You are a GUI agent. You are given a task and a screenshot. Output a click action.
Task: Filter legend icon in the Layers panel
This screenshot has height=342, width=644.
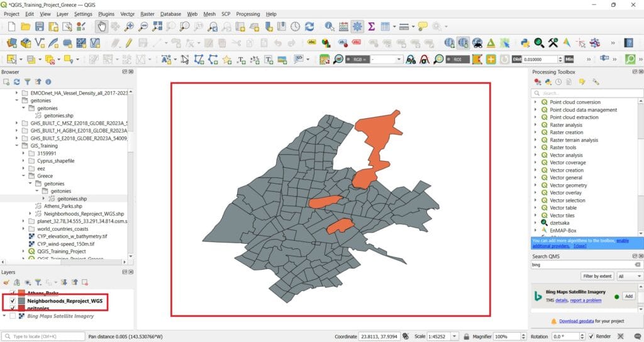pyautogui.click(x=38, y=282)
